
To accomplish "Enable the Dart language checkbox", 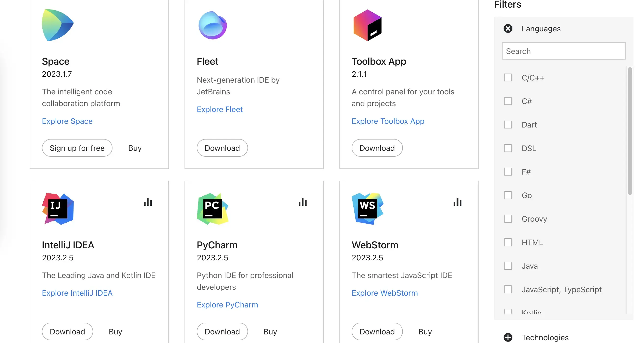I will tap(508, 125).
